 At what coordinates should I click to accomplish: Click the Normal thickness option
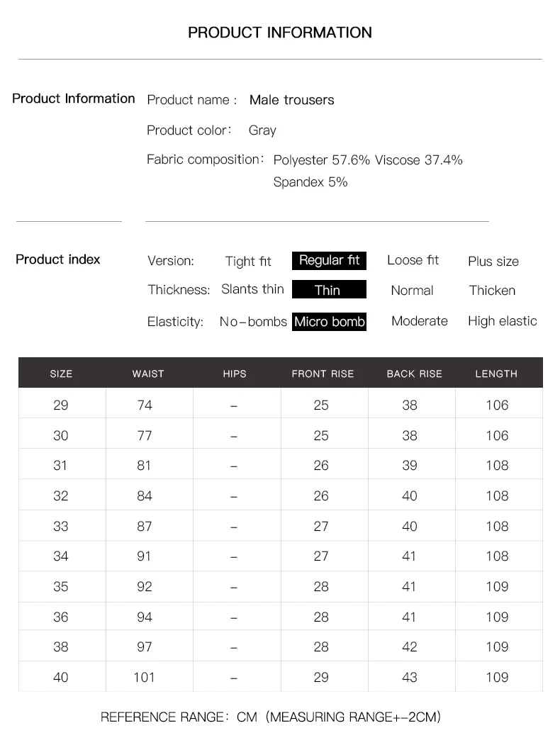tap(412, 291)
